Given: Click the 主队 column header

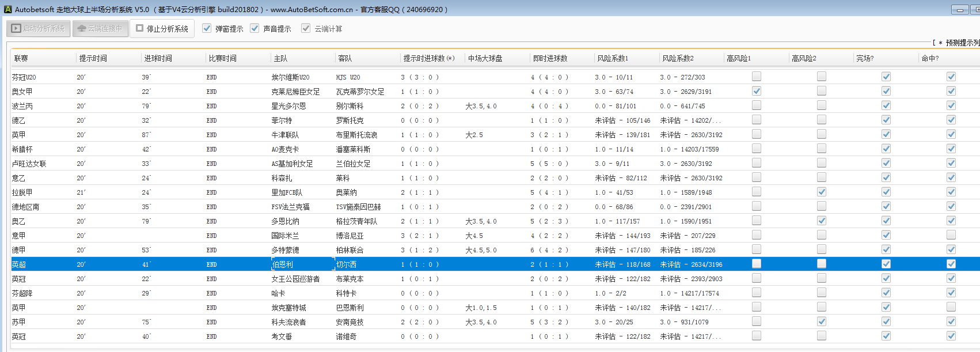Looking at the screenshot, I should [280, 58].
